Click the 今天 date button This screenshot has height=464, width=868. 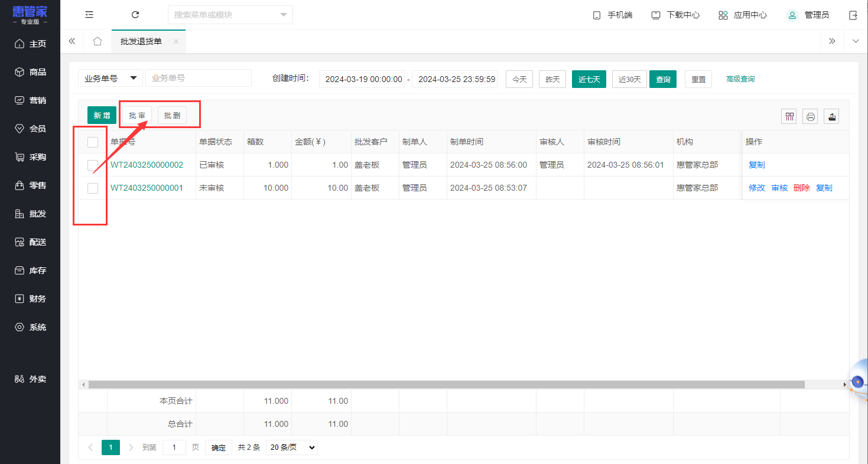click(519, 79)
